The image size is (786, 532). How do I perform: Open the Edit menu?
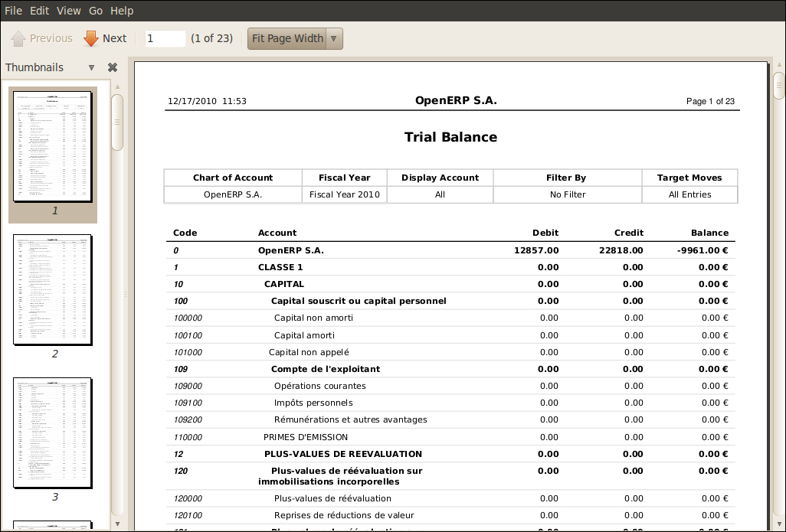(39, 11)
